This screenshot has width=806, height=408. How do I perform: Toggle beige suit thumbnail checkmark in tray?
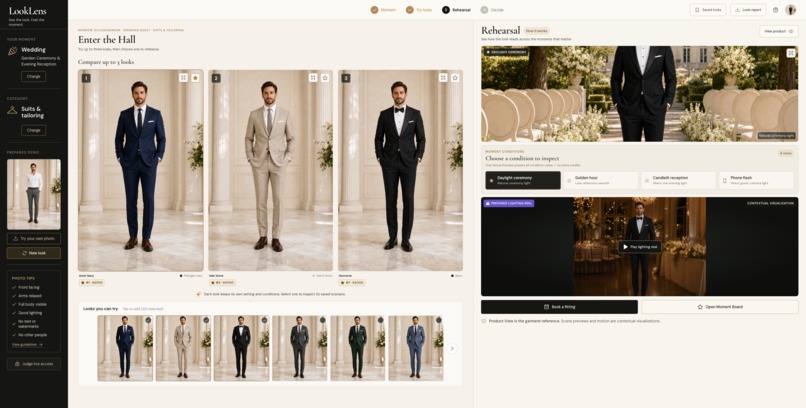coord(206,320)
